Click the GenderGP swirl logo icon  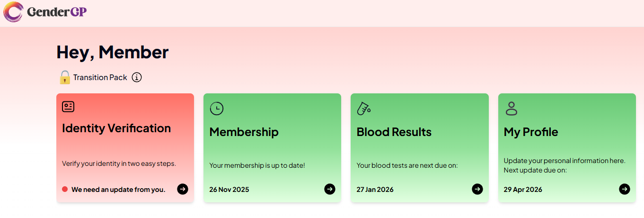click(x=13, y=12)
